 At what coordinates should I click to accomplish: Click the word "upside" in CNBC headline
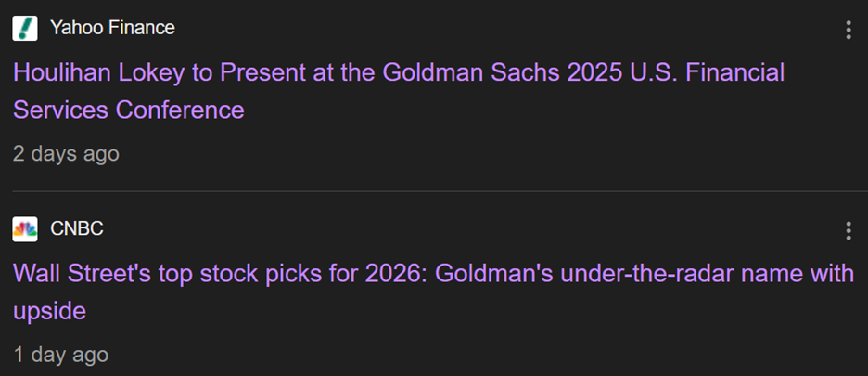tap(49, 311)
